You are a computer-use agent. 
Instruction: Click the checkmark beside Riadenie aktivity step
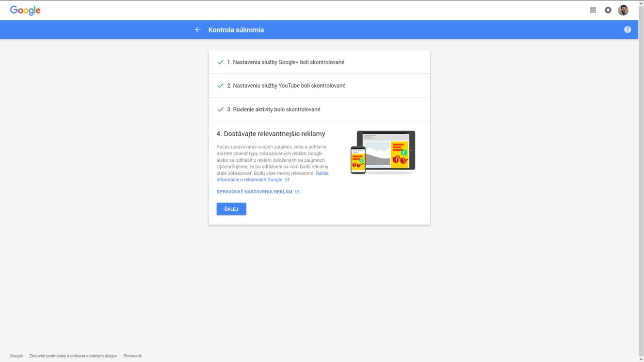[221, 110]
